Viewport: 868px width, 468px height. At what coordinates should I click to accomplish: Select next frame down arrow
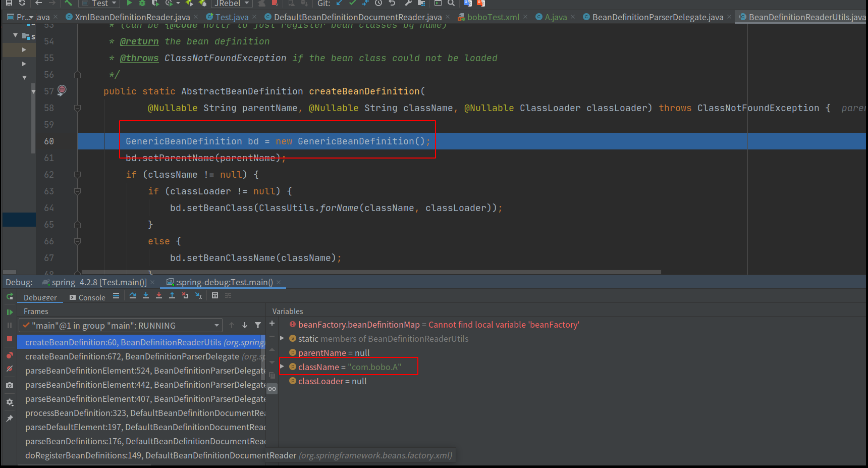245,325
